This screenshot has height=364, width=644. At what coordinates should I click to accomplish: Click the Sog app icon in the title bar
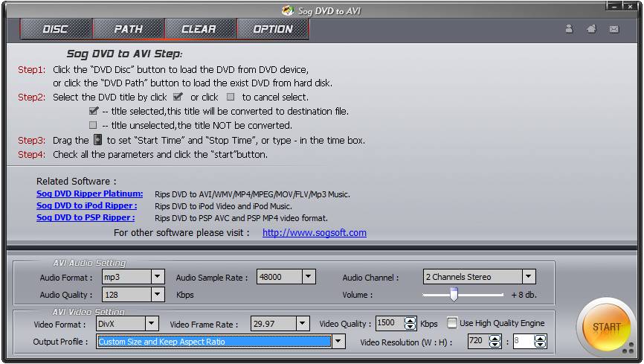pos(288,10)
